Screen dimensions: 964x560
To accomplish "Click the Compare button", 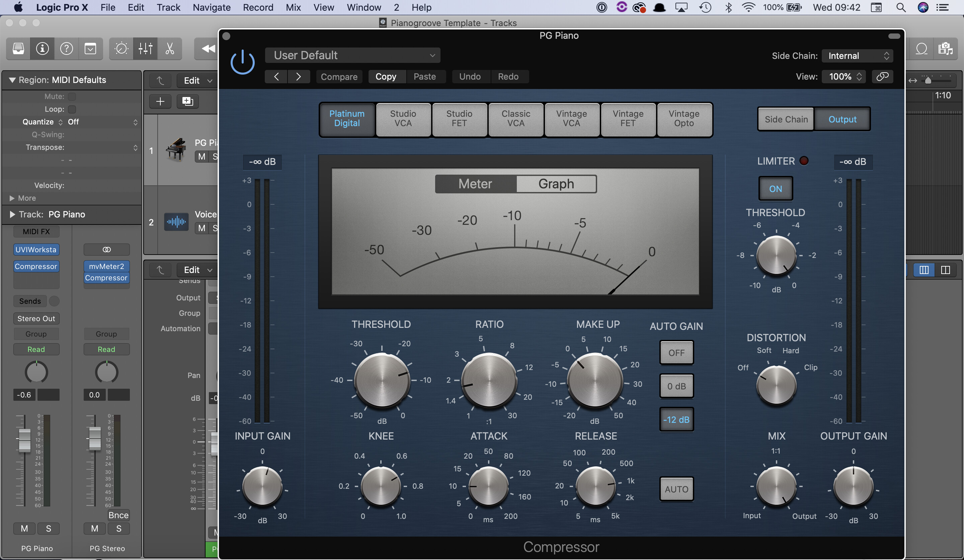I will 339,77.
